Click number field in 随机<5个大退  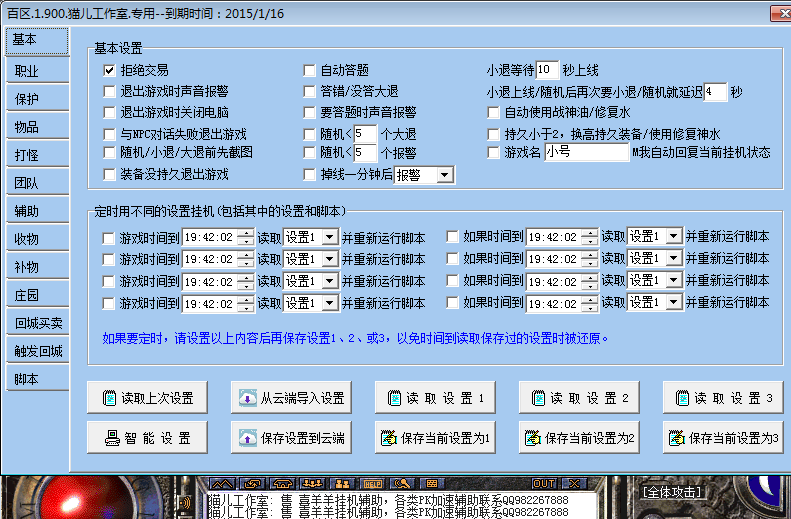coord(366,134)
